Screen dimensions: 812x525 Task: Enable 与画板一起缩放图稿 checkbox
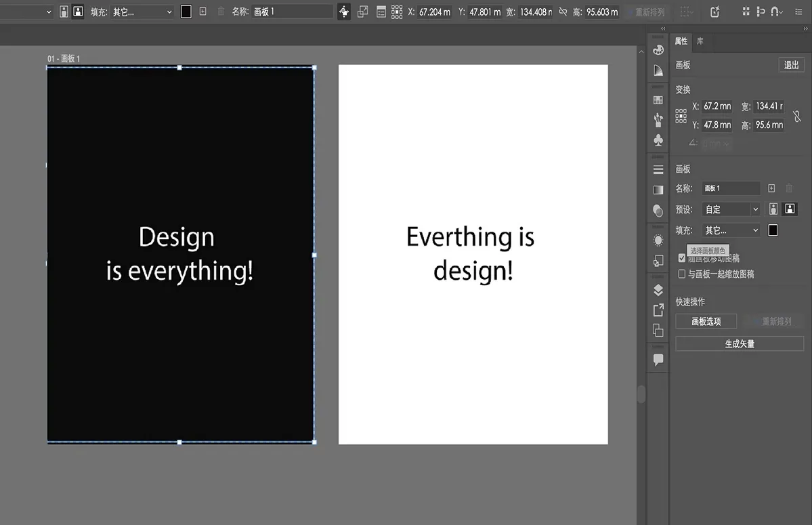pos(682,274)
